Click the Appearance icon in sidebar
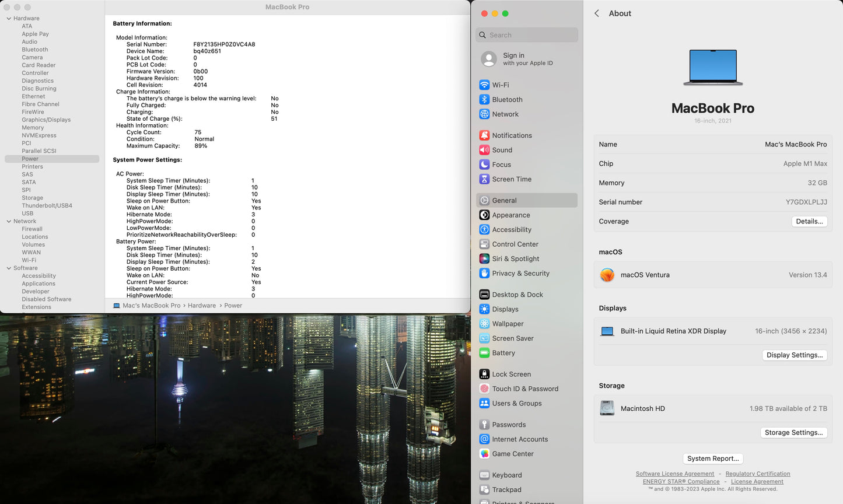This screenshot has width=843, height=504. [x=484, y=215]
